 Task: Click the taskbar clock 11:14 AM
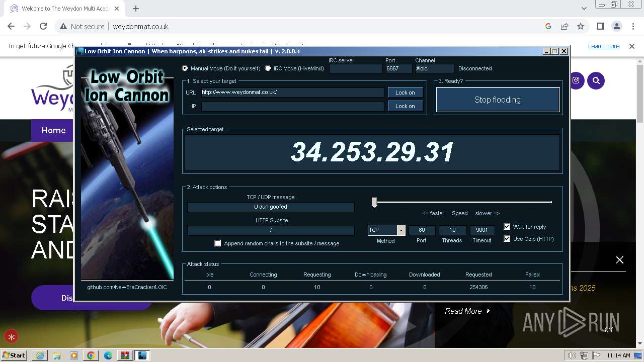pyautogui.click(x=618, y=355)
